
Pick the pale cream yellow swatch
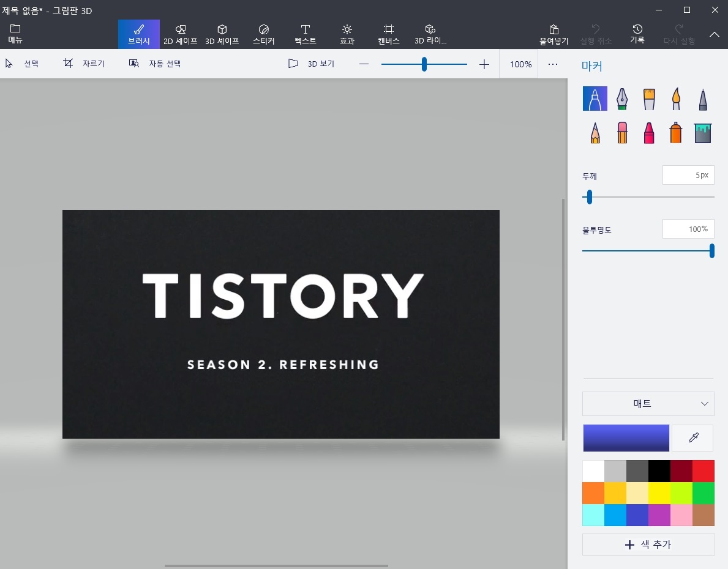(637, 493)
